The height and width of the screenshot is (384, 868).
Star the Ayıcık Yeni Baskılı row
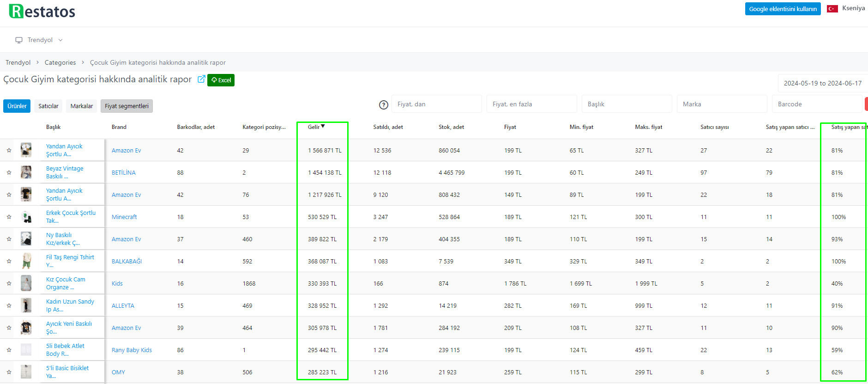(9, 328)
